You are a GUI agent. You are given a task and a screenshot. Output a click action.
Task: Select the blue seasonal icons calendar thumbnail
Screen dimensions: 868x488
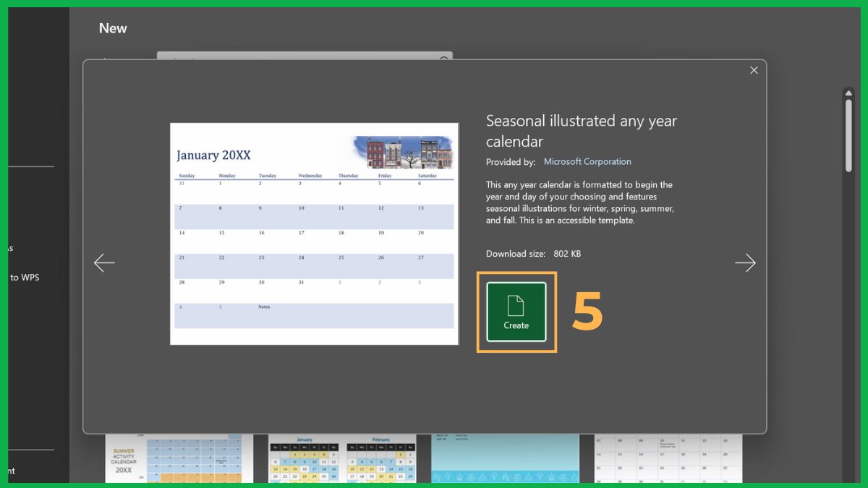click(506, 460)
